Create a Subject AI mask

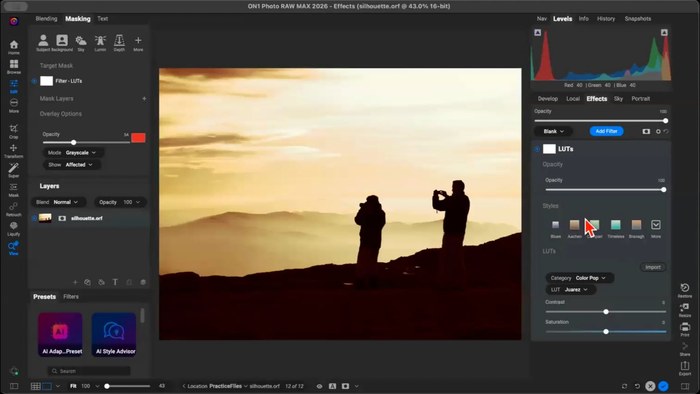43,43
